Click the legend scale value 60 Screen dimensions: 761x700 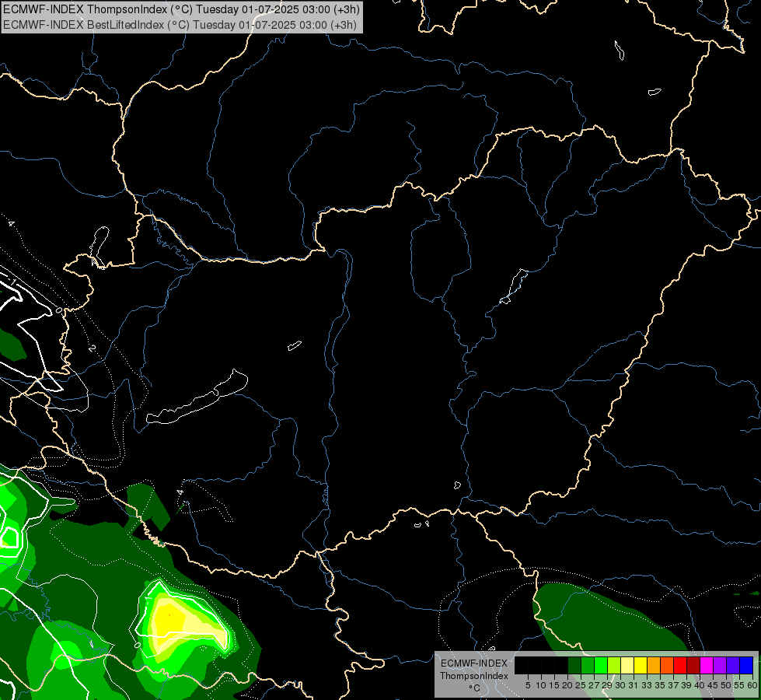pyautogui.click(x=752, y=685)
